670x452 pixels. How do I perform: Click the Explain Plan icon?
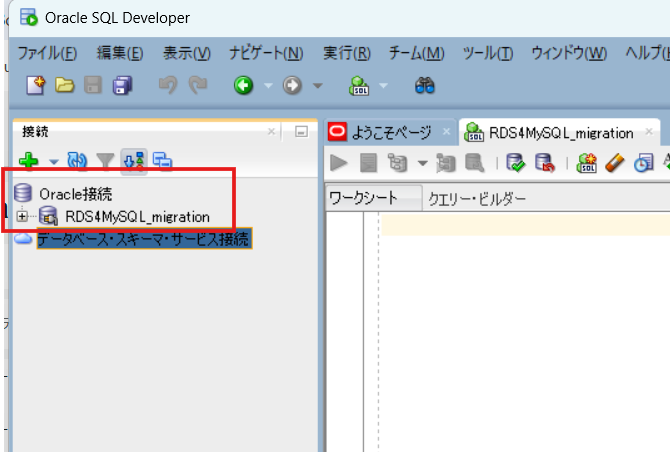click(x=397, y=163)
